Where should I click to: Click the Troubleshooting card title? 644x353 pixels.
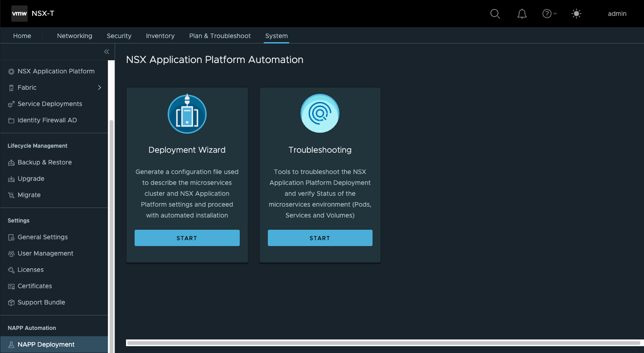[x=320, y=150]
